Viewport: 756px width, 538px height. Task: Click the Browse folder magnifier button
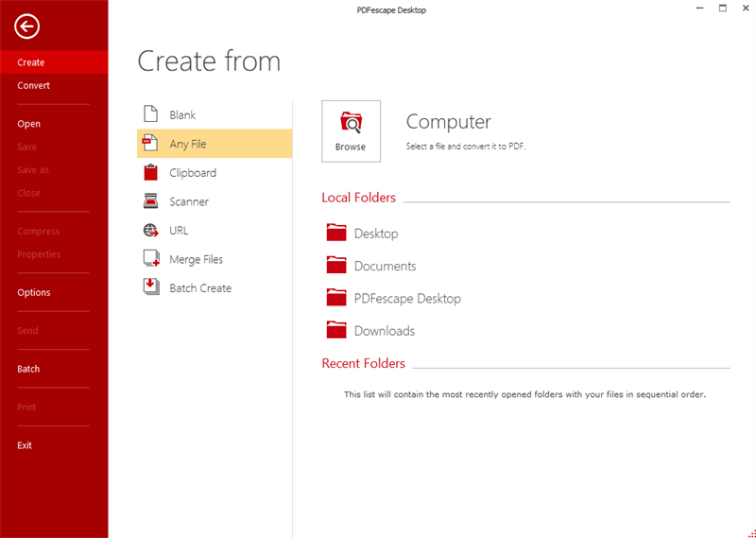coord(351,130)
